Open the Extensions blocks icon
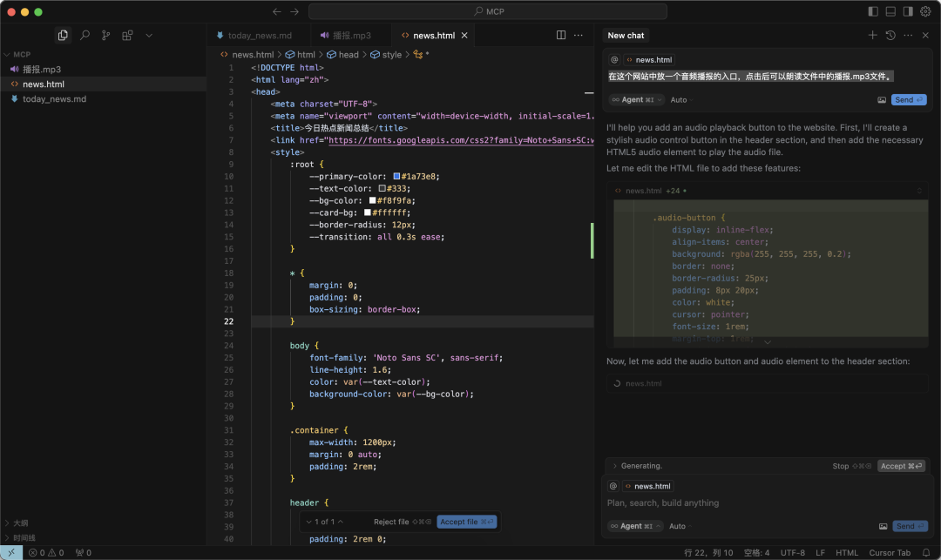Image resolution: width=941 pixels, height=560 pixels. (x=127, y=36)
